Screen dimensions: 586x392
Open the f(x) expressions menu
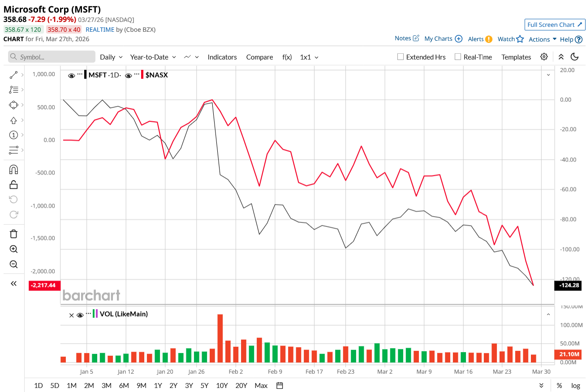point(287,57)
